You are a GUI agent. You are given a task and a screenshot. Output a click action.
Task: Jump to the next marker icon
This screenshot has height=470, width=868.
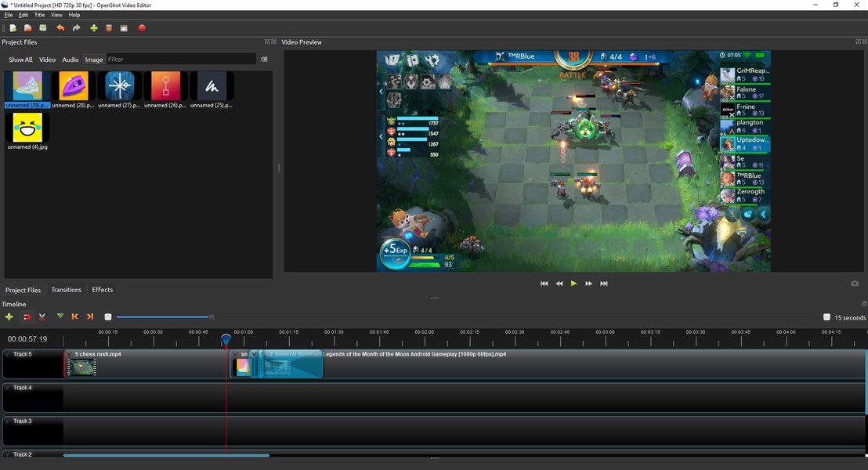pyautogui.click(x=90, y=317)
